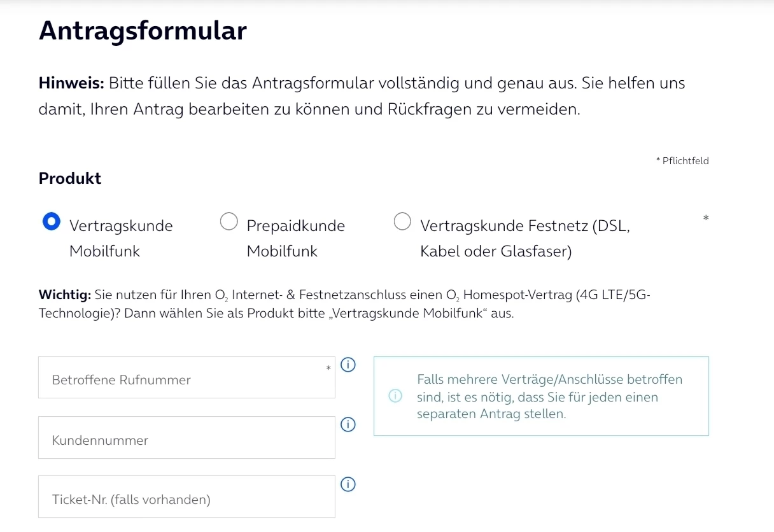The height and width of the screenshot is (532, 774).
Task: Click the "Vertragskunde Mobilfunk" option label text
Action: coord(121,238)
